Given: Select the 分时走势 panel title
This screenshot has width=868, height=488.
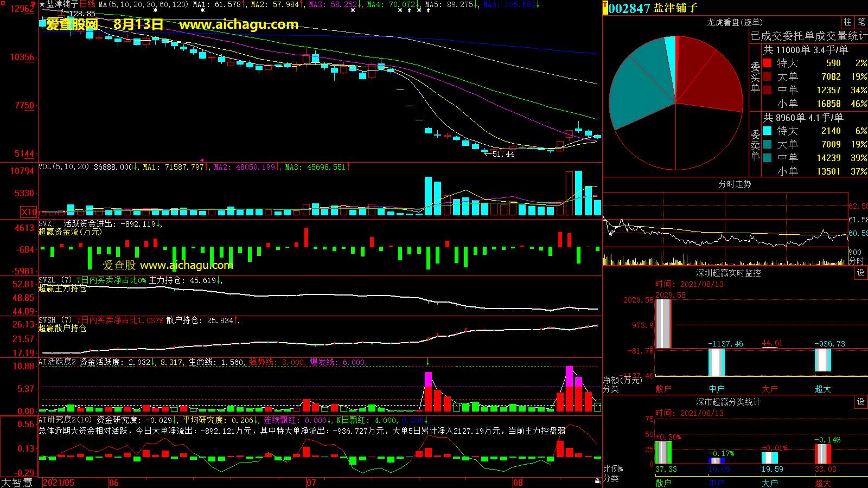Looking at the screenshot, I should click(x=735, y=184).
